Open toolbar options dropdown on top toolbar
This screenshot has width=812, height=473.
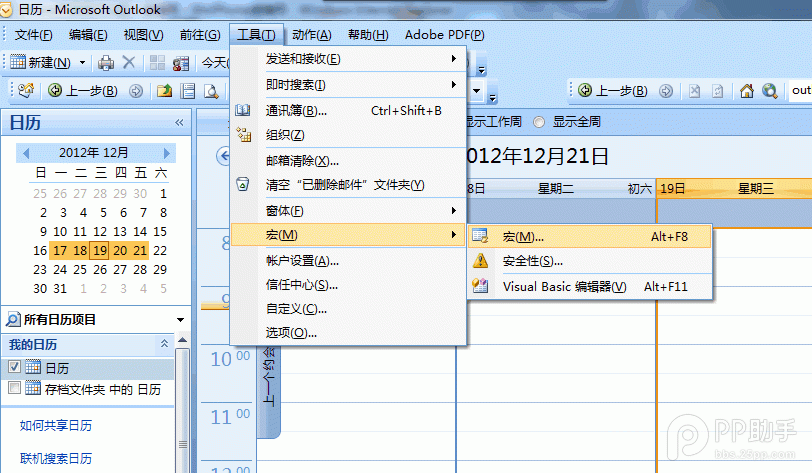pos(482,69)
